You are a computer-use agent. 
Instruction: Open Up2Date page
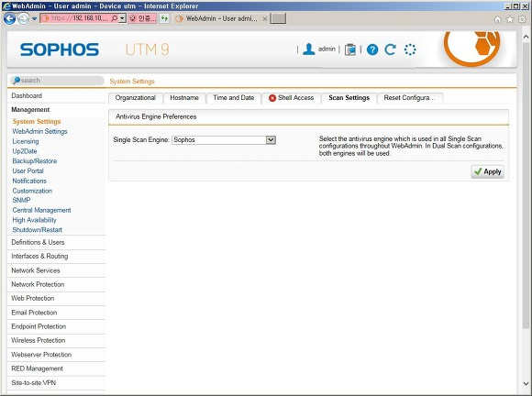tap(25, 151)
